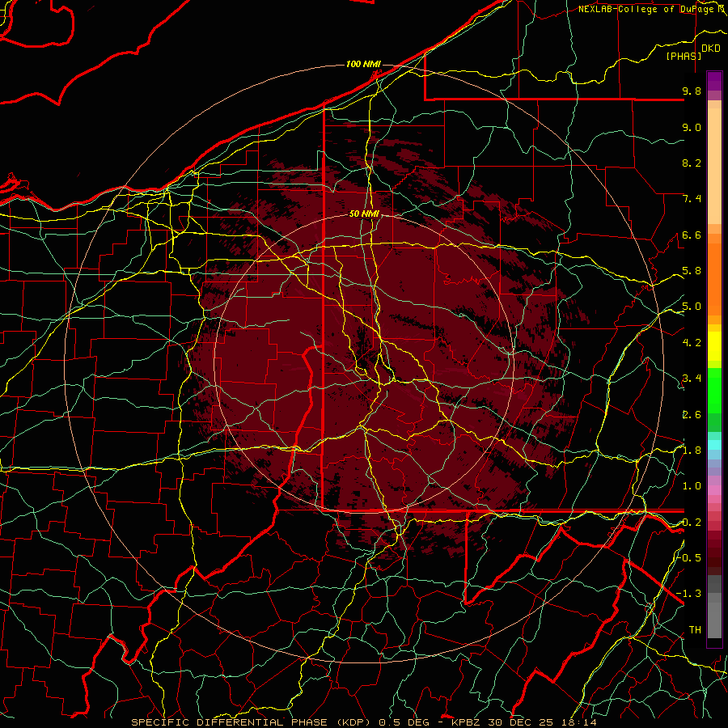Image resolution: width=728 pixels, height=728 pixels.
Task: Select the 100 NMI range ring label
Action: pyautogui.click(x=363, y=64)
